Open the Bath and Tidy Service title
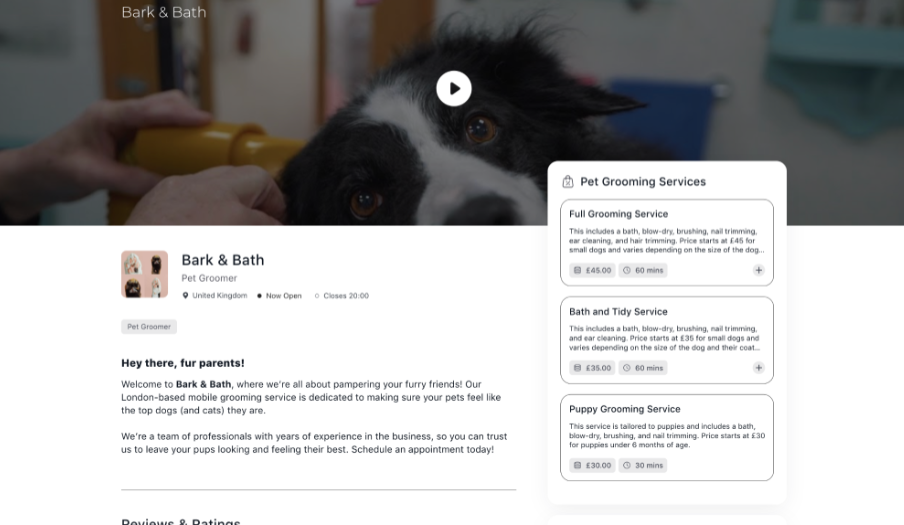This screenshot has width=904, height=525. pos(618,312)
